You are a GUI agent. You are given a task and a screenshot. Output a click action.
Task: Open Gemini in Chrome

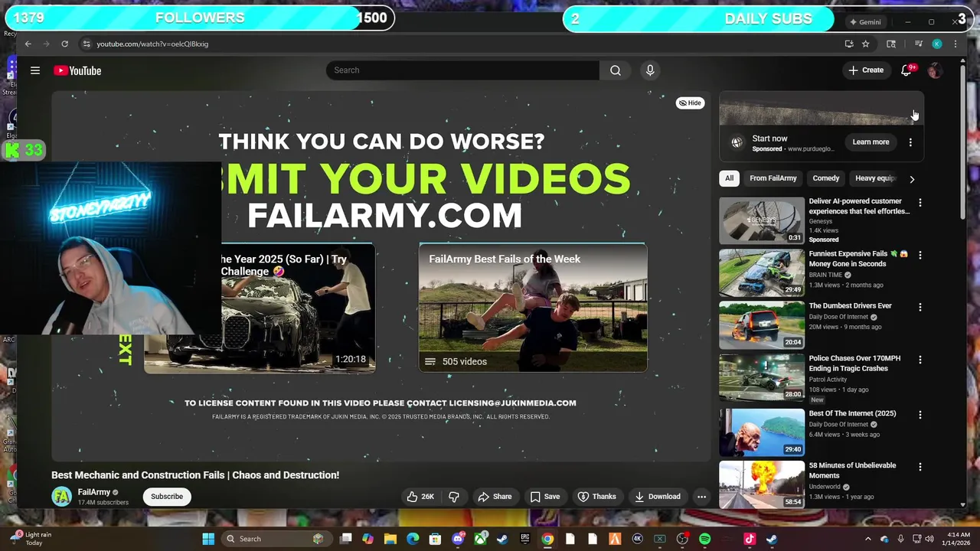(x=866, y=21)
